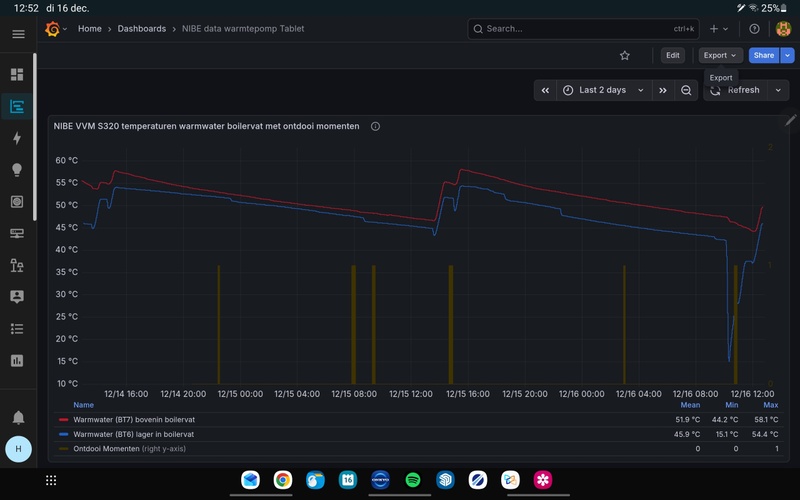Click the 15.1 °C min value
The width and height of the screenshot is (800, 500).
click(725, 435)
